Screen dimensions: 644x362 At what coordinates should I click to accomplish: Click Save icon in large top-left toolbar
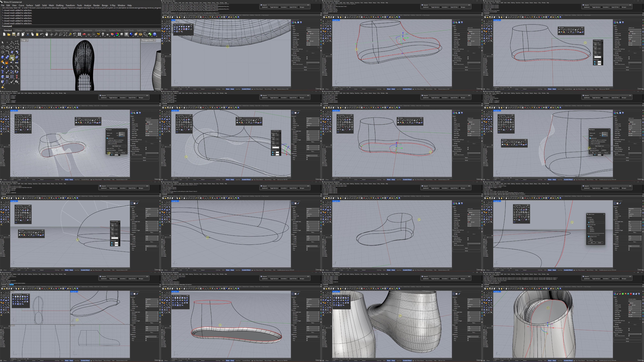[x=14, y=34]
